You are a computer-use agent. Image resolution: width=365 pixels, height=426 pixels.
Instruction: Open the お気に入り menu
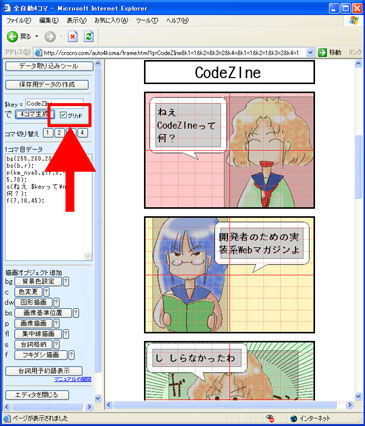pos(111,21)
